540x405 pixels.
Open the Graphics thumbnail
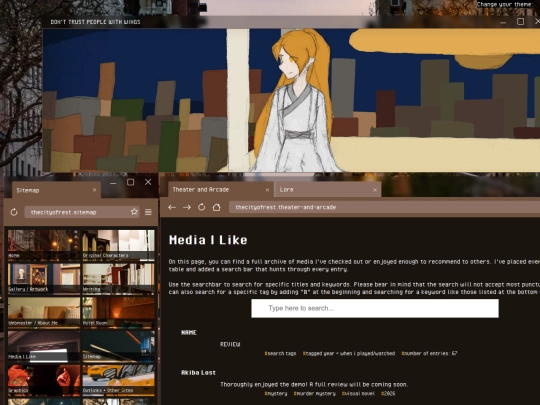pyautogui.click(x=44, y=380)
